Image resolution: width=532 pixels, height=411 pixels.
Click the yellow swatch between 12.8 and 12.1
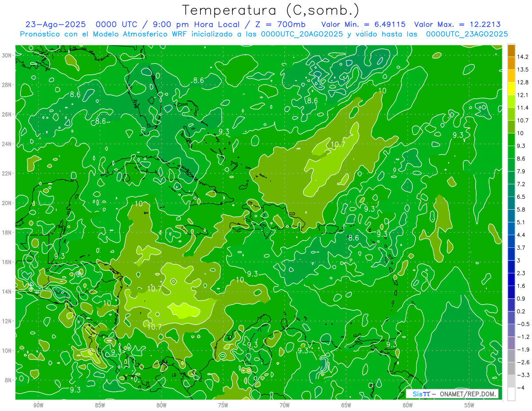511,89
